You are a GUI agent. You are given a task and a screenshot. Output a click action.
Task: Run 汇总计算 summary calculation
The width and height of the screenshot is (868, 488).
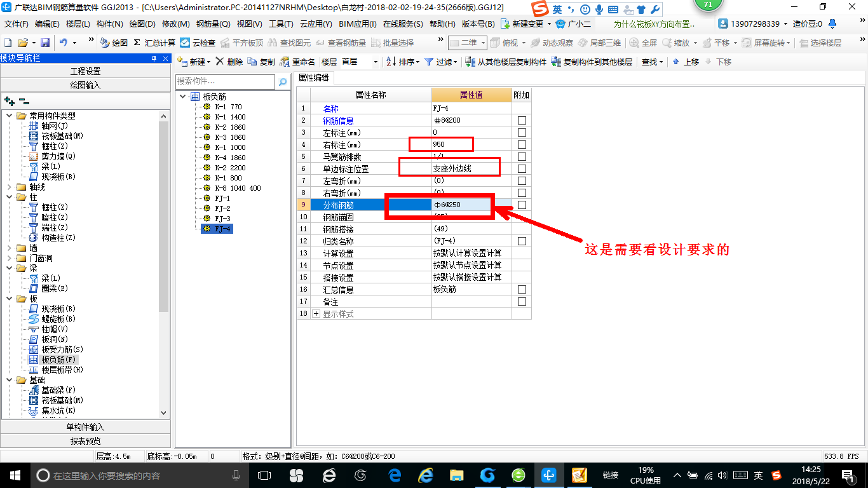point(154,43)
